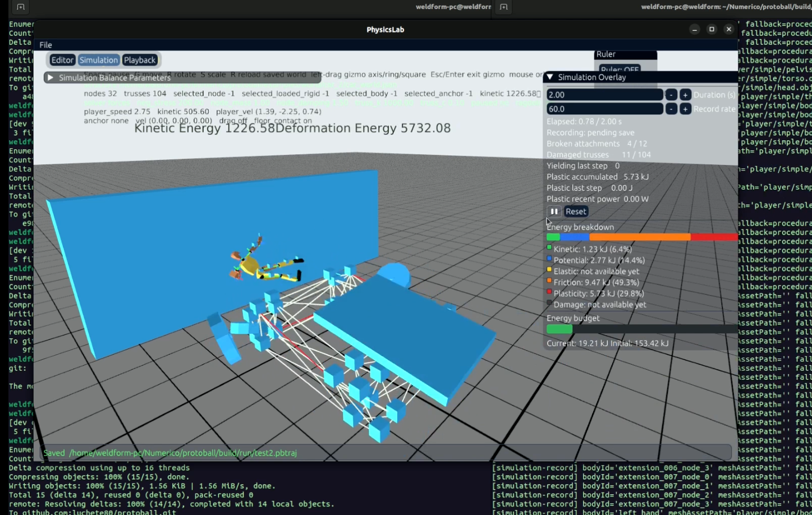Select the Simulation tab
Viewport: 812px width, 515px height.
coord(99,60)
